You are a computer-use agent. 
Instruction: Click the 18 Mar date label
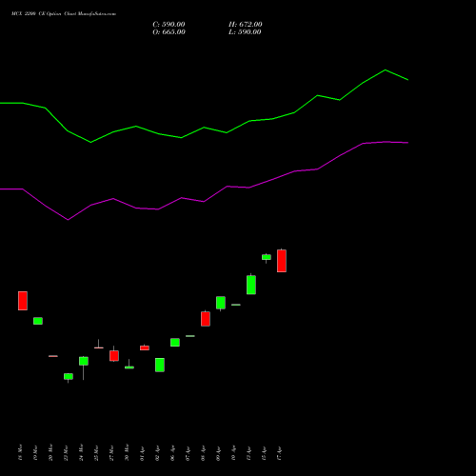pos(20,452)
